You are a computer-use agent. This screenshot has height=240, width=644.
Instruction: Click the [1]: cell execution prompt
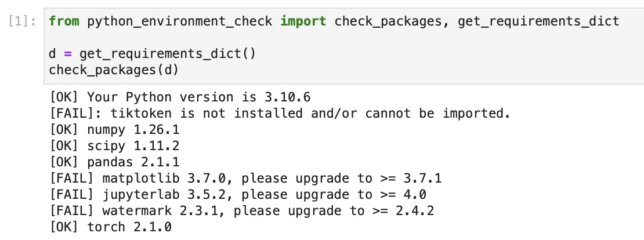[23, 22]
